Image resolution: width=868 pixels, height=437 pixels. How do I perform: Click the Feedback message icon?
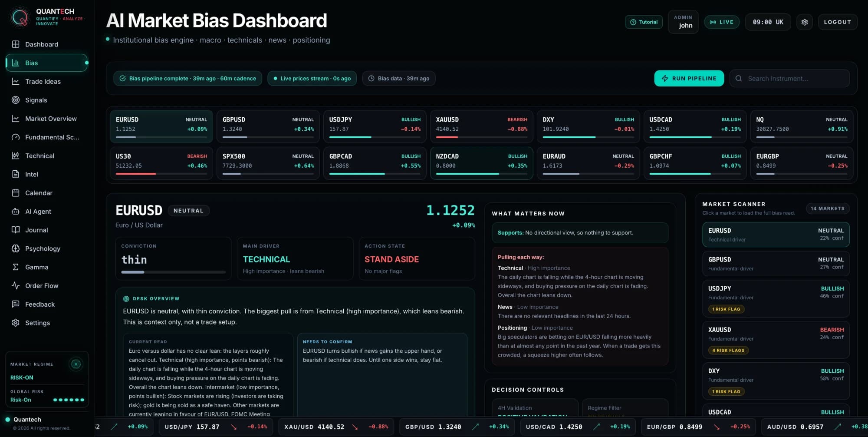(x=16, y=304)
